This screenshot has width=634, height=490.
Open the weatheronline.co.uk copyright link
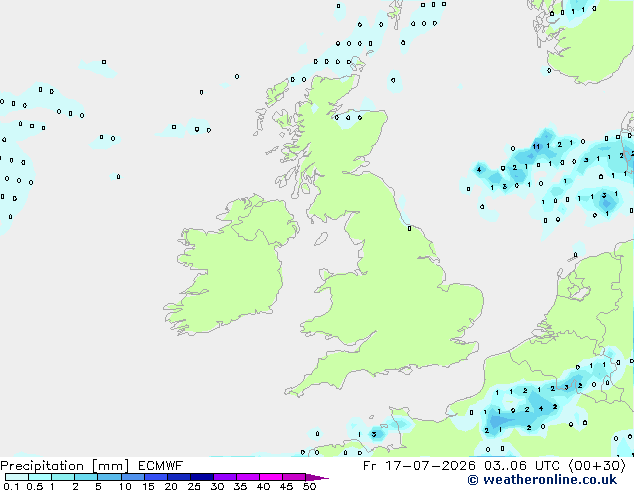click(542, 480)
